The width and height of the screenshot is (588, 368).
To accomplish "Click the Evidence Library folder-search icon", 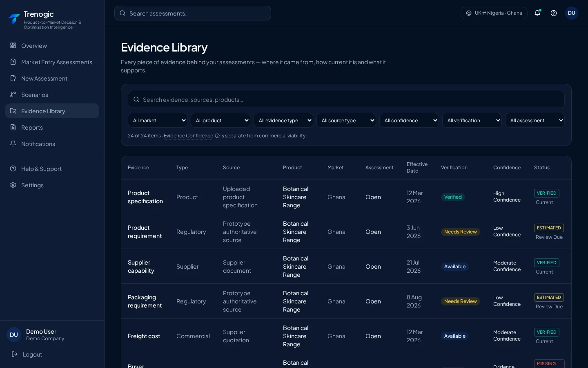I will (13, 111).
